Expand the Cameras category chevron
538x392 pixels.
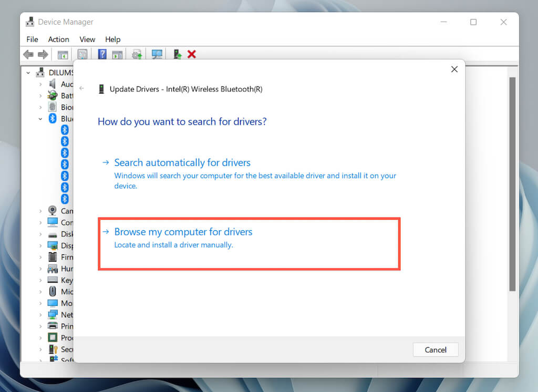[40, 211]
